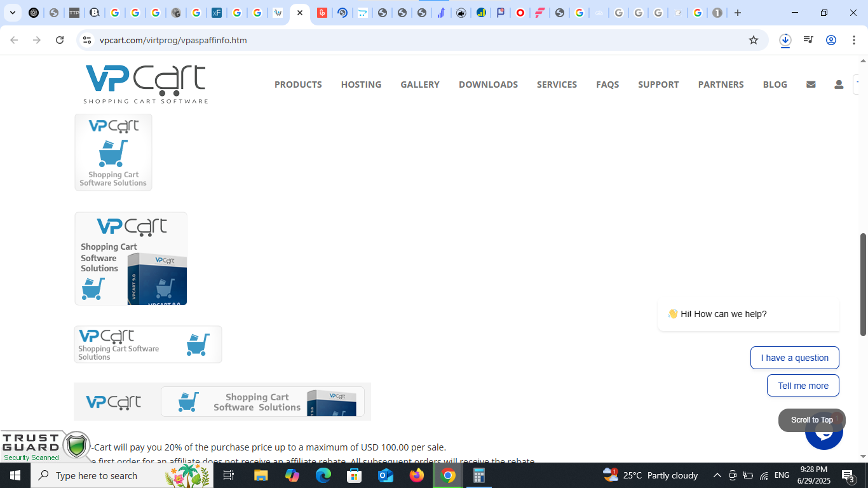Open Outlook from the taskbar
Viewport: 868px width, 488px height.
(x=386, y=475)
